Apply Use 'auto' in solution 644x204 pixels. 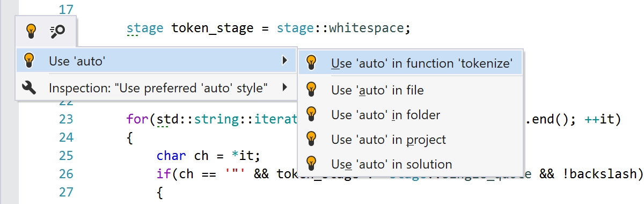411,164
